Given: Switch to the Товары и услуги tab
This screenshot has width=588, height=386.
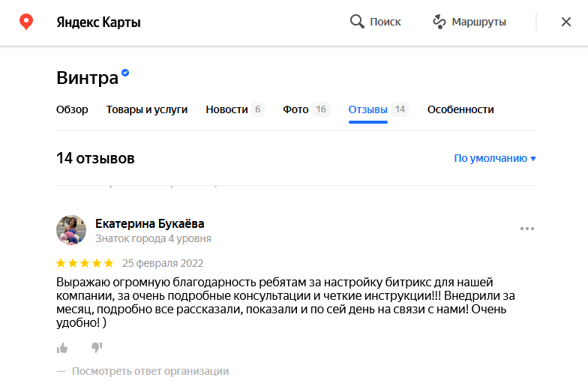Looking at the screenshot, I should (147, 109).
